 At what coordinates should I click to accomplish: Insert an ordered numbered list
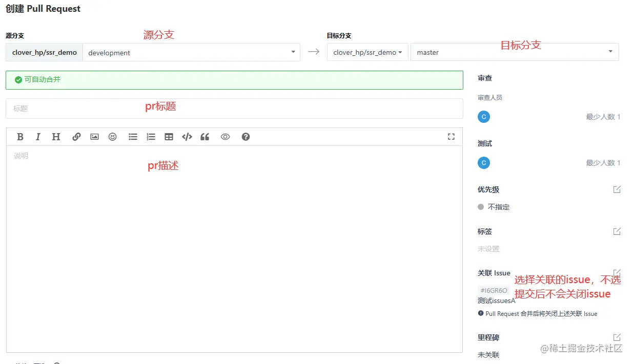click(151, 137)
